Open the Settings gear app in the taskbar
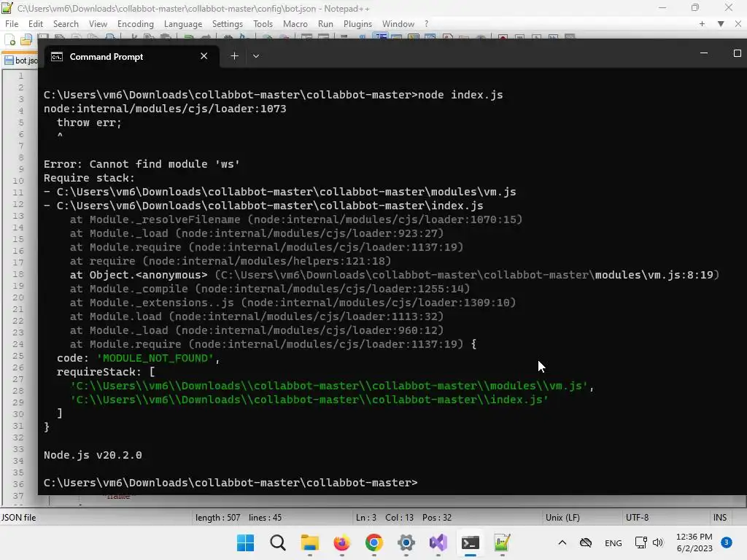Image resolution: width=747 pixels, height=560 pixels. pos(406,542)
